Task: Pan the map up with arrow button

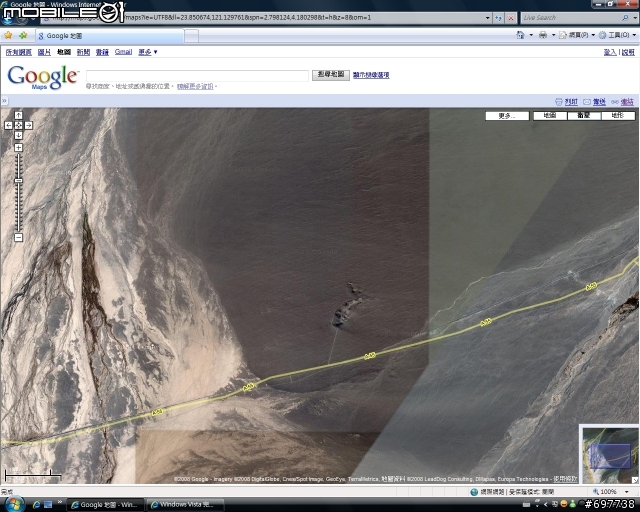Action: (x=18, y=115)
